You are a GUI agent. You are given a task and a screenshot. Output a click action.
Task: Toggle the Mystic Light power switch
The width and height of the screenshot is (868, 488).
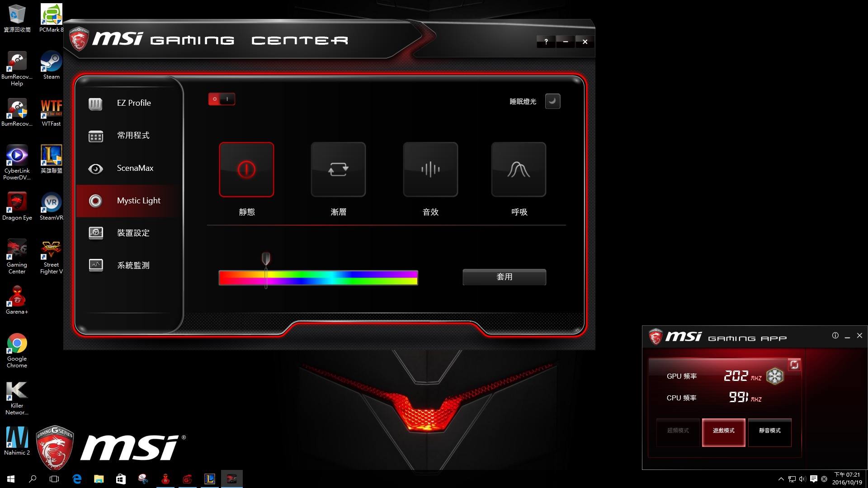tap(222, 99)
